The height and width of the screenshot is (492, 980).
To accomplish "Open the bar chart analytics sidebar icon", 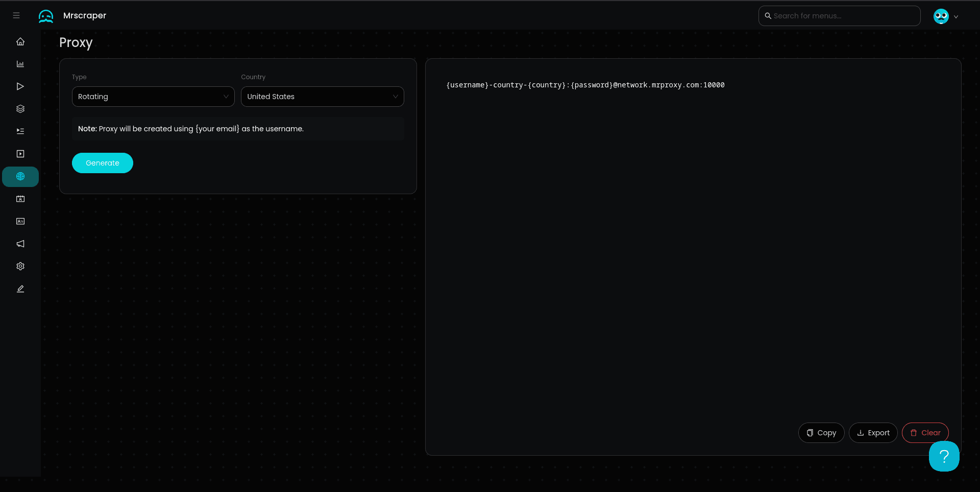I will coord(20,64).
